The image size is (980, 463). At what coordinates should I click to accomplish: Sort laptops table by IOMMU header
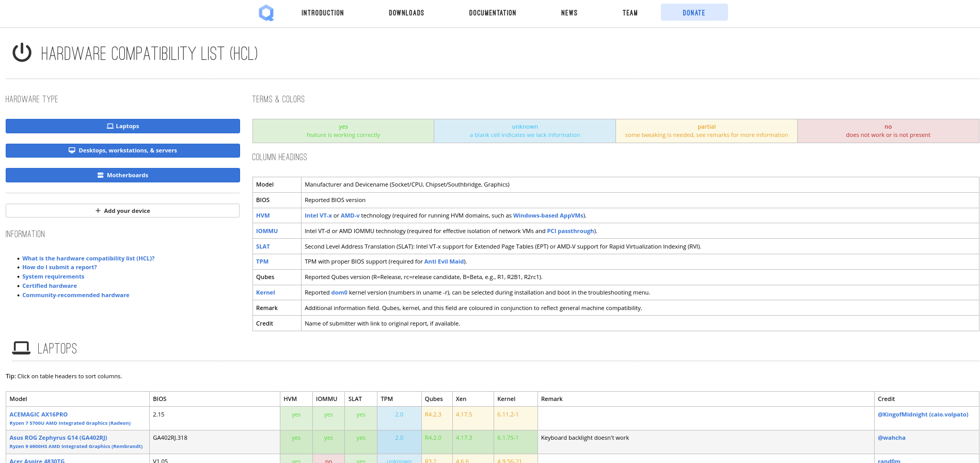(x=326, y=399)
